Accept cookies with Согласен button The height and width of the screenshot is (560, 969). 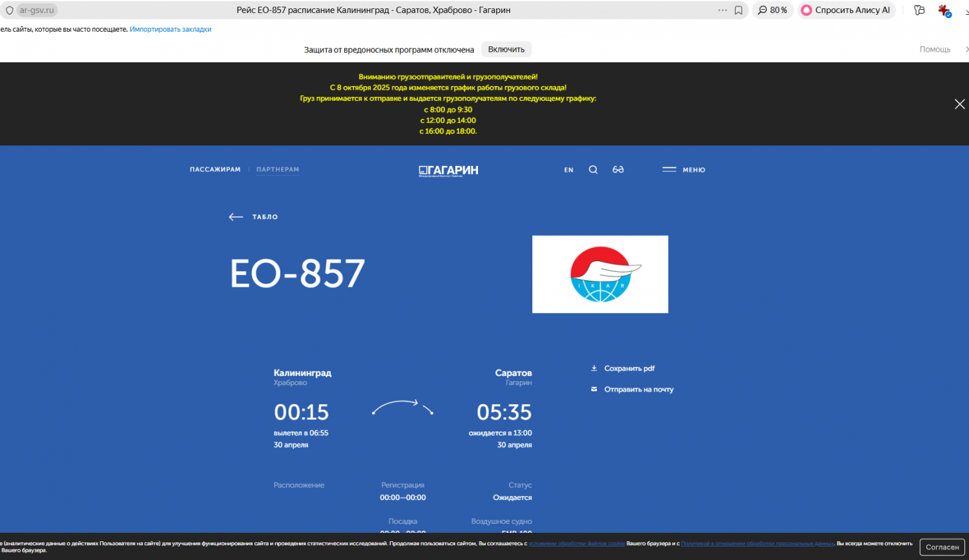942,547
